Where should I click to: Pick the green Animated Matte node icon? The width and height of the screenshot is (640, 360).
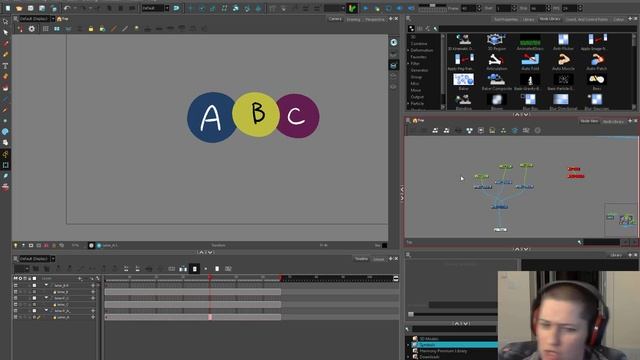[x=530, y=40]
